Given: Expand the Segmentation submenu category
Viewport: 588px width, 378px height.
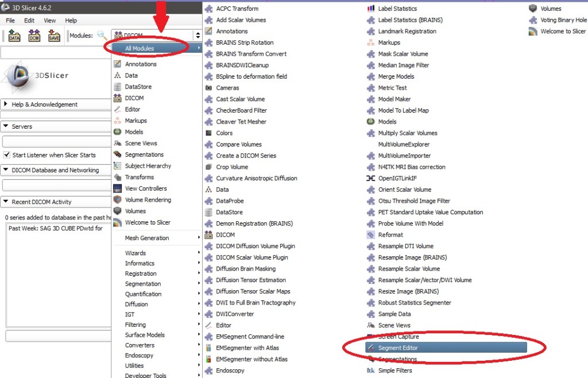Looking at the screenshot, I should click(143, 284).
